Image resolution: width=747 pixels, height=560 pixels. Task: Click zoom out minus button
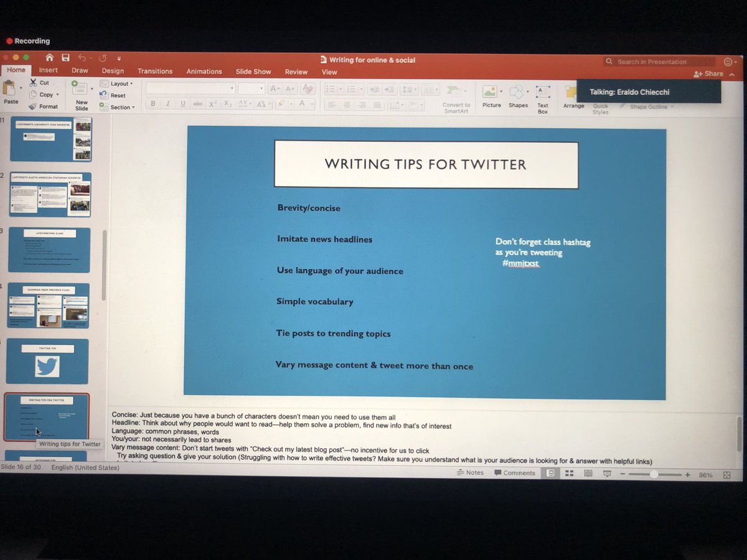pos(623,474)
